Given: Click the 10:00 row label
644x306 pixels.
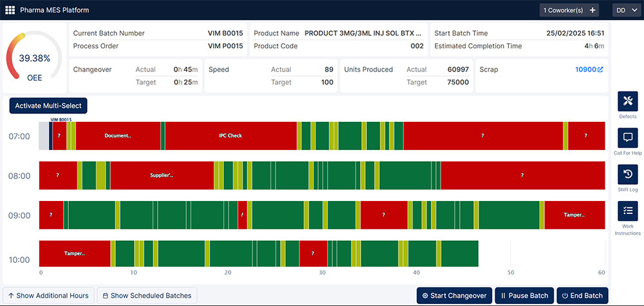Looking at the screenshot, I should (x=19, y=260).
